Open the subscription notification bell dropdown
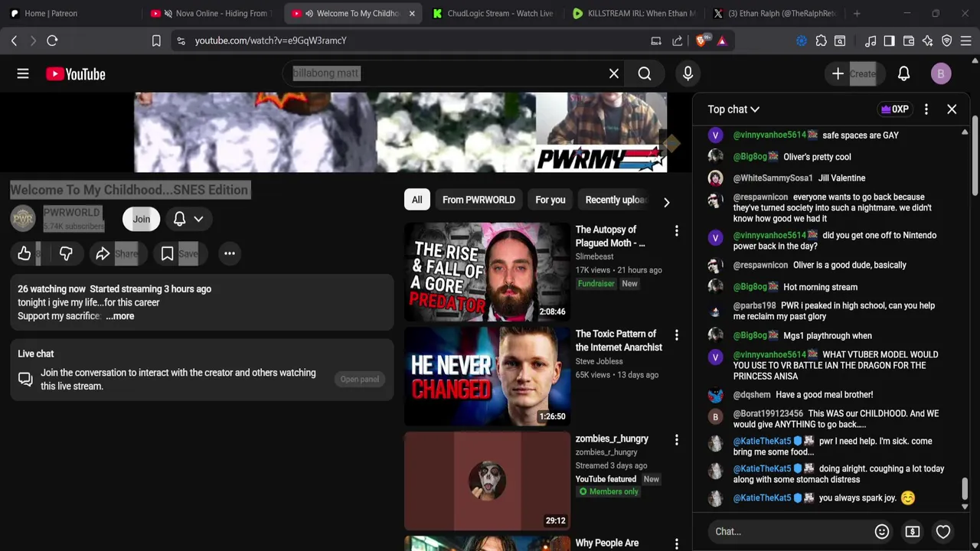The width and height of the screenshot is (980, 551). (x=188, y=219)
